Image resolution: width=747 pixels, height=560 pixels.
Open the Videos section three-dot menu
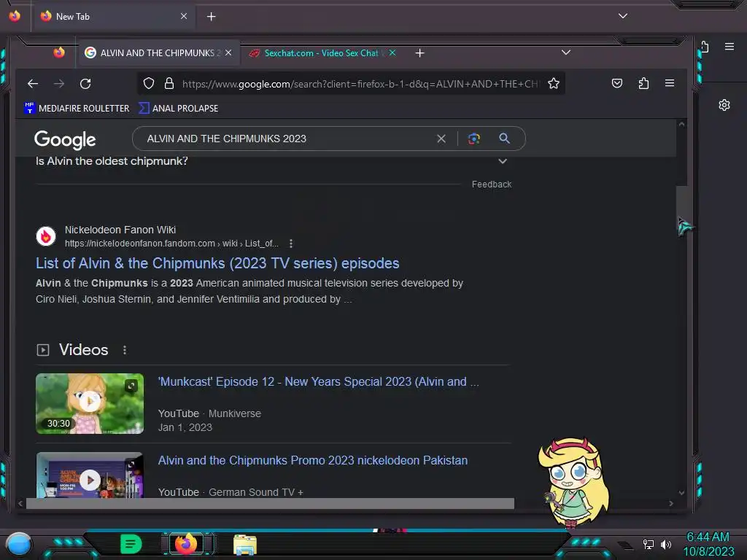coord(125,350)
